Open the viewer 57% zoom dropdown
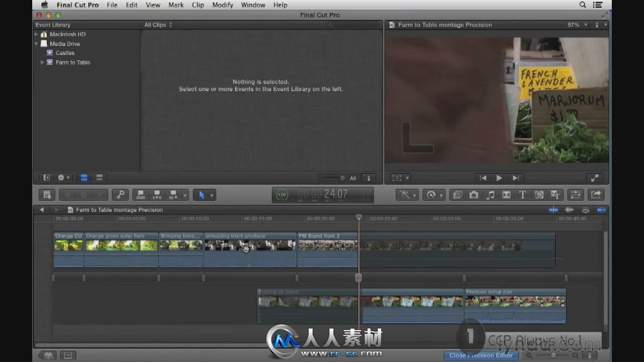Screen dimensions: 644x362 click(x=577, y=25)
